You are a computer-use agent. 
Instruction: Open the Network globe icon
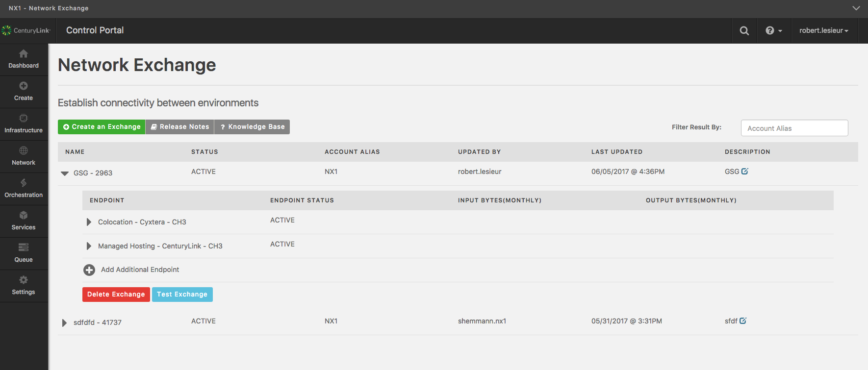pyautogui.click(x=24, y=151)
